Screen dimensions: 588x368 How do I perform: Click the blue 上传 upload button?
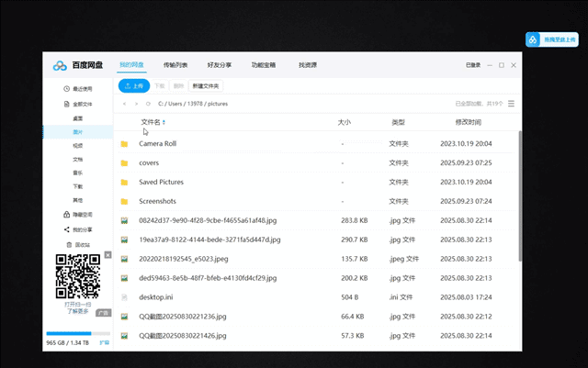point(134,86)
